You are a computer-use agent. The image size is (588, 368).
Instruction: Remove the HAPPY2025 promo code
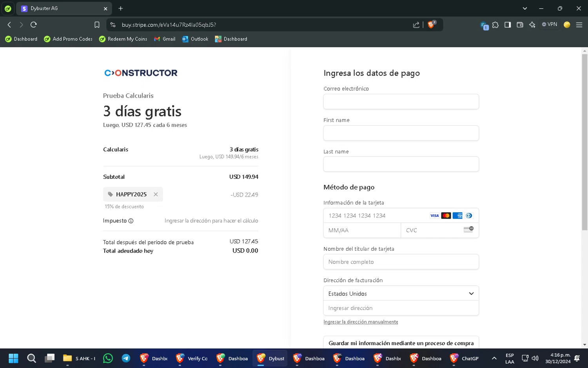tap(156, 194)
